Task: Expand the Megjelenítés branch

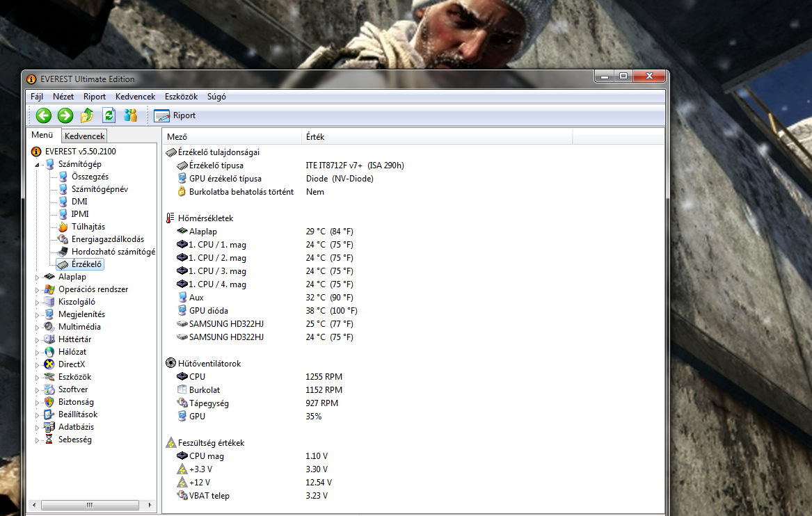Action: tap(37, 314)
